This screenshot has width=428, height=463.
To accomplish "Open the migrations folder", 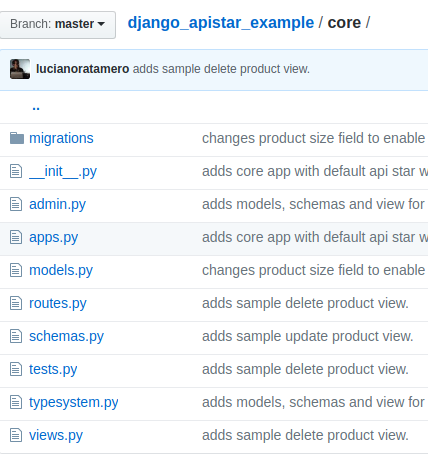I will pyautogui.click(x=61, y=138).
